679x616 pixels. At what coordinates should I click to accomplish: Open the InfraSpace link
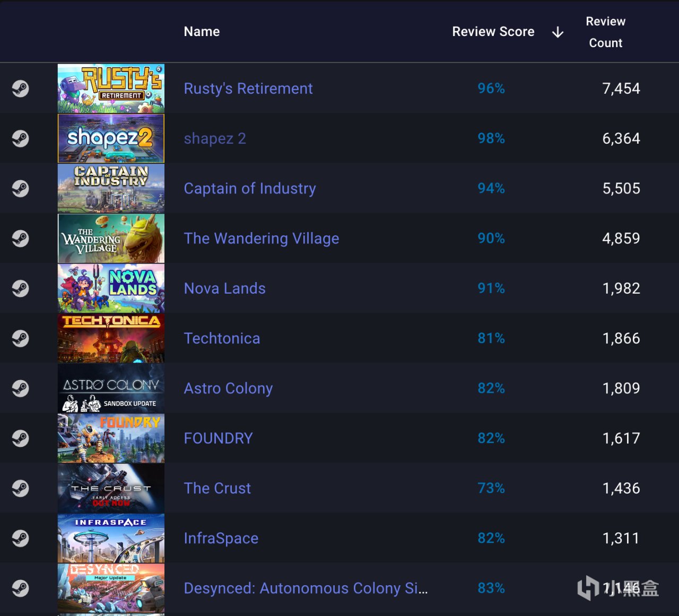221,539
